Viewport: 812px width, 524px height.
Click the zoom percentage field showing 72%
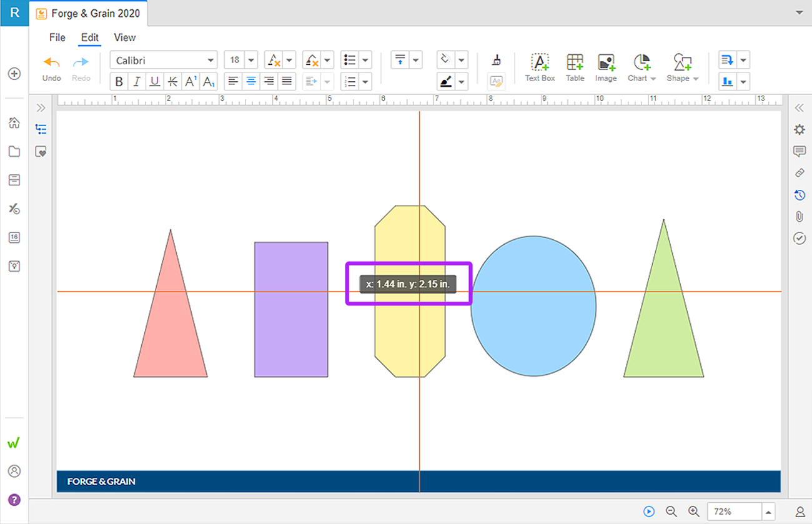click(x=735, y=512)
